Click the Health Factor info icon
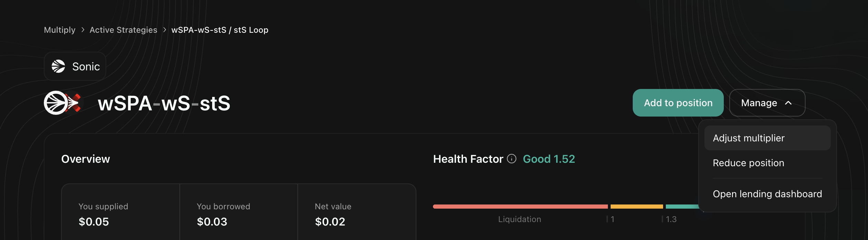Image resolution: width=868 pixels, height=240 pixels. [512, 159]
